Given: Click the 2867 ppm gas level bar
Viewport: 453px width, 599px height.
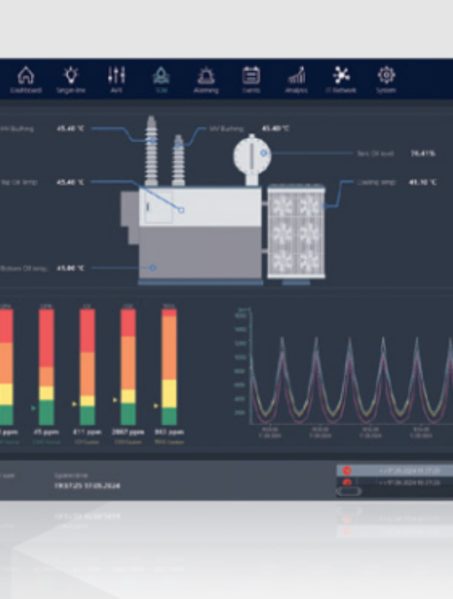Looking at the screenshot, I should 128,367.
